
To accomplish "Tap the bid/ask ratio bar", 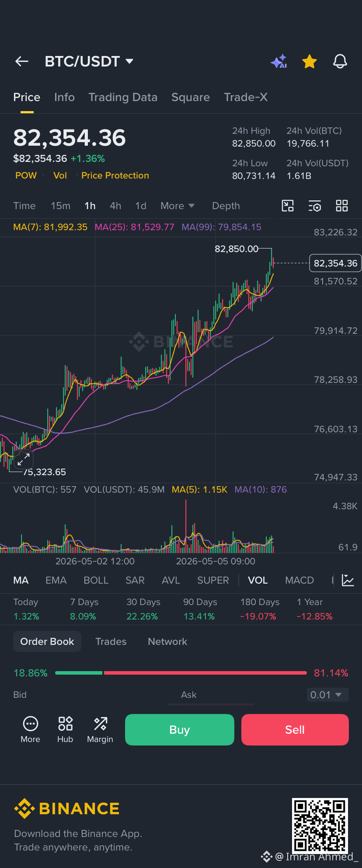I will (181, 673).
